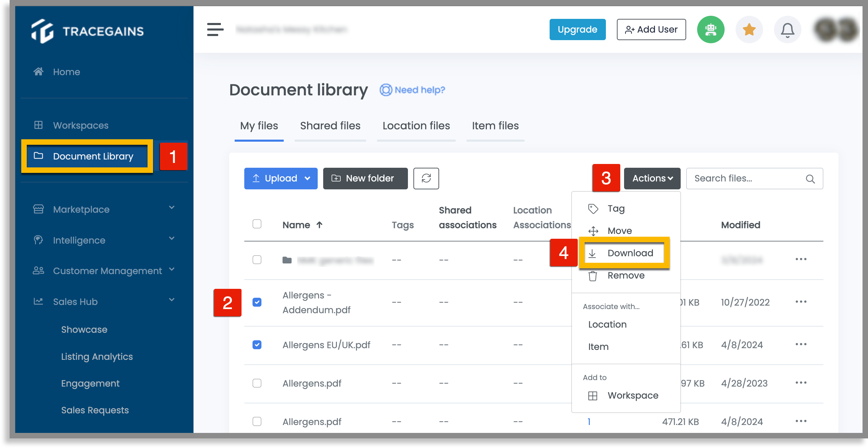Image resolution: width=868 pixels, height=448 pixels.
Task: Click the Need help lifebuoy icon
Action: click(x=386, y=90)
